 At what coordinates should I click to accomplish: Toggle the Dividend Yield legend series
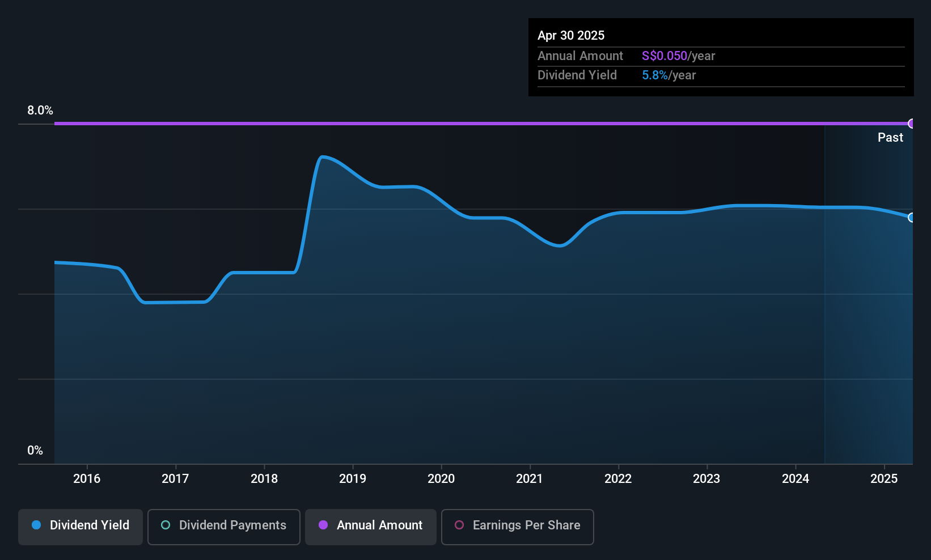(x=81, y=527)
